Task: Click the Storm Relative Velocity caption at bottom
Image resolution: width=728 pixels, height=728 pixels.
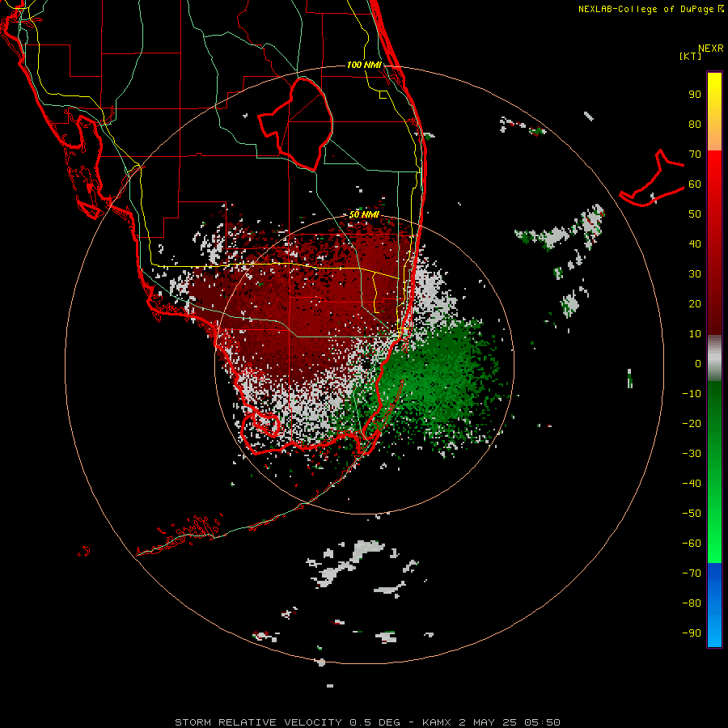Action: (x=367, y=722)
